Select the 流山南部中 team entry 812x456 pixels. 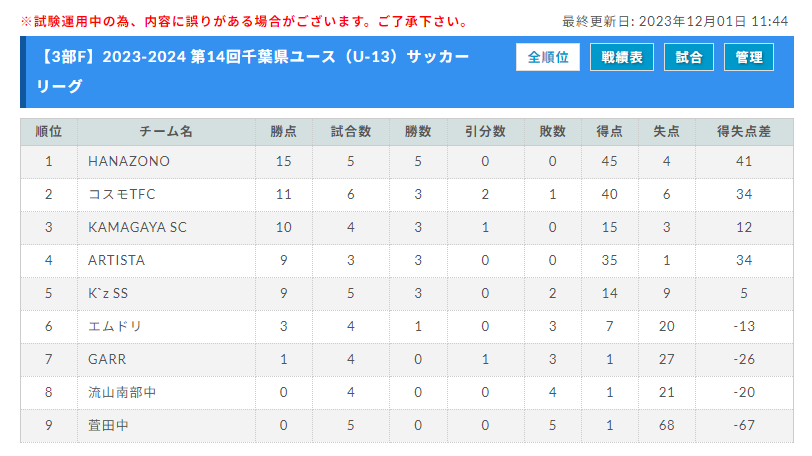pos(122,392)
